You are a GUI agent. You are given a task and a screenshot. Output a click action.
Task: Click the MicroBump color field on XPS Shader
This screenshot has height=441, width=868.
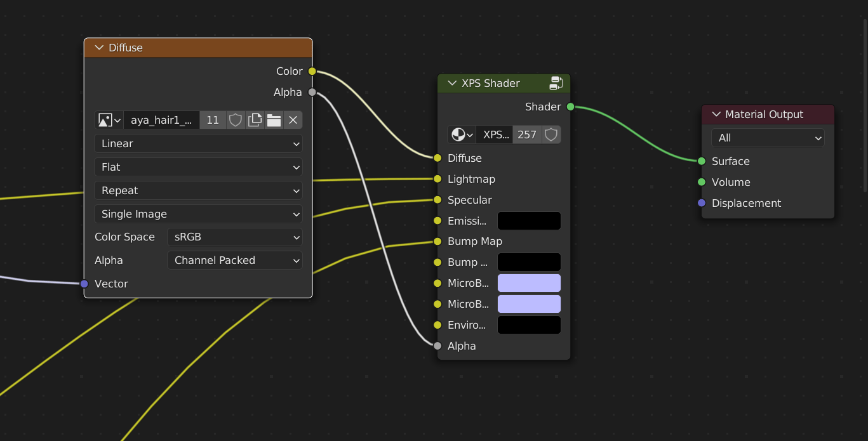pos(529,283)
